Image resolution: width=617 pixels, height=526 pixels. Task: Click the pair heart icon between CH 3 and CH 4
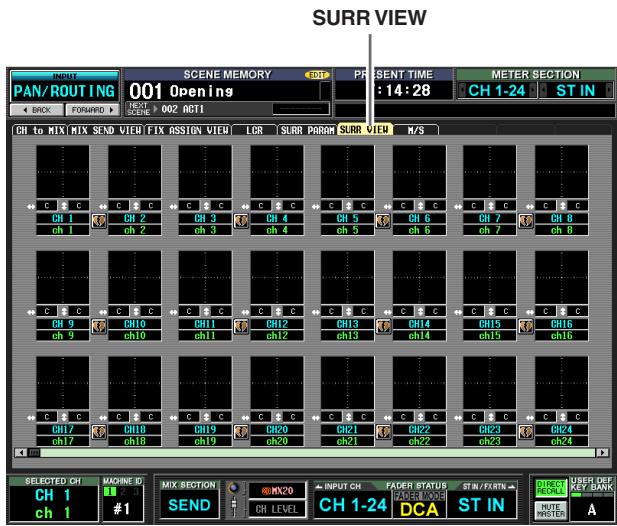(241, 221)
